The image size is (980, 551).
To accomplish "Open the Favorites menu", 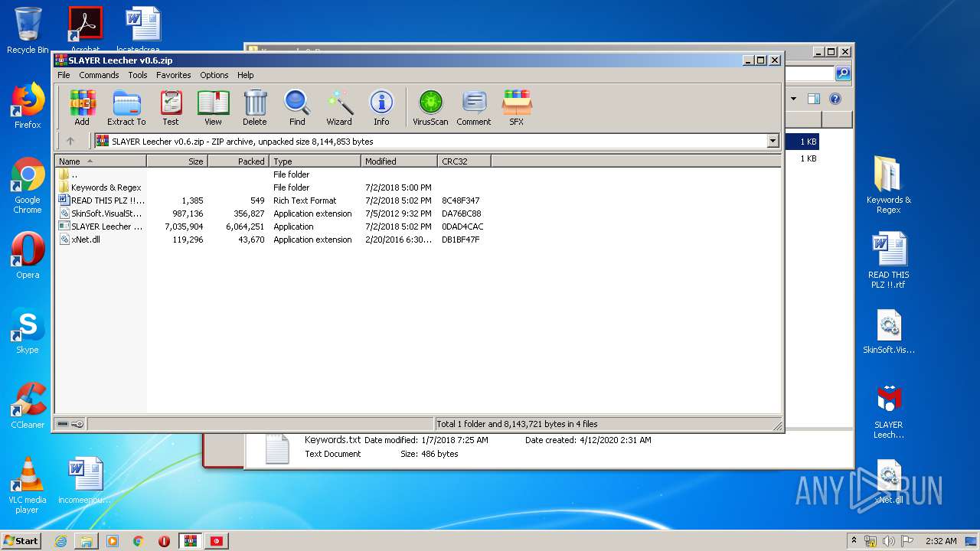I will point(174,75).
